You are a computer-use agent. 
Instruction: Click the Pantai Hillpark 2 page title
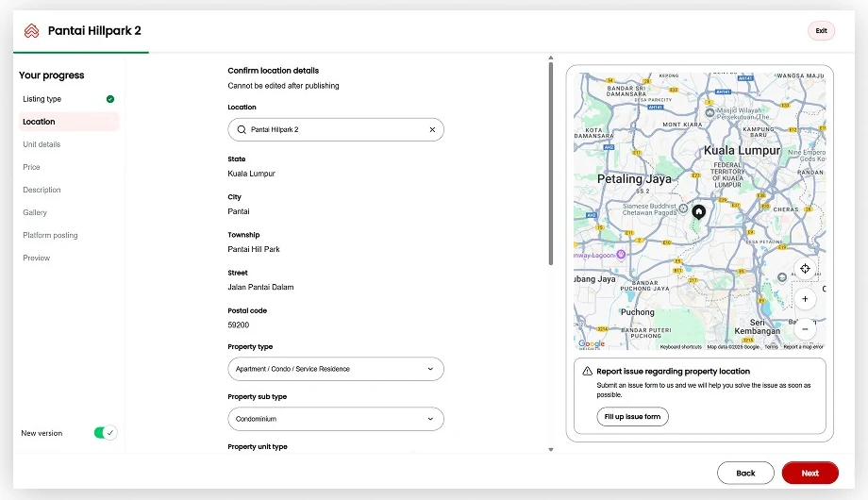[94, 31]
